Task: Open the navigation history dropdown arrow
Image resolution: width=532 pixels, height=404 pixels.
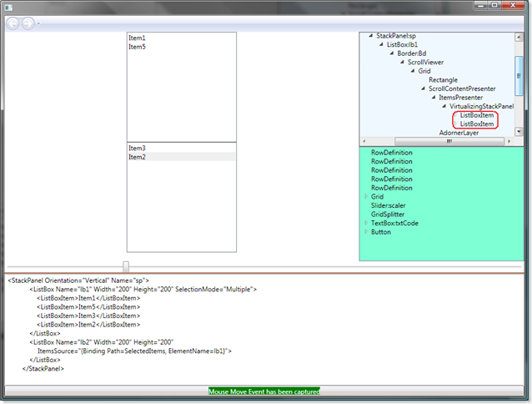Action: (38, 23)
